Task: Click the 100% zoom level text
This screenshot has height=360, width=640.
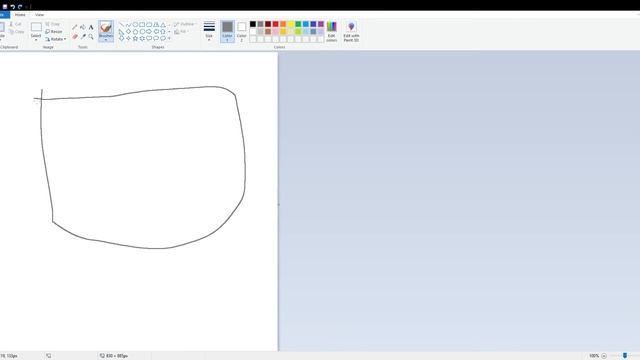Action: coord(594,356)
